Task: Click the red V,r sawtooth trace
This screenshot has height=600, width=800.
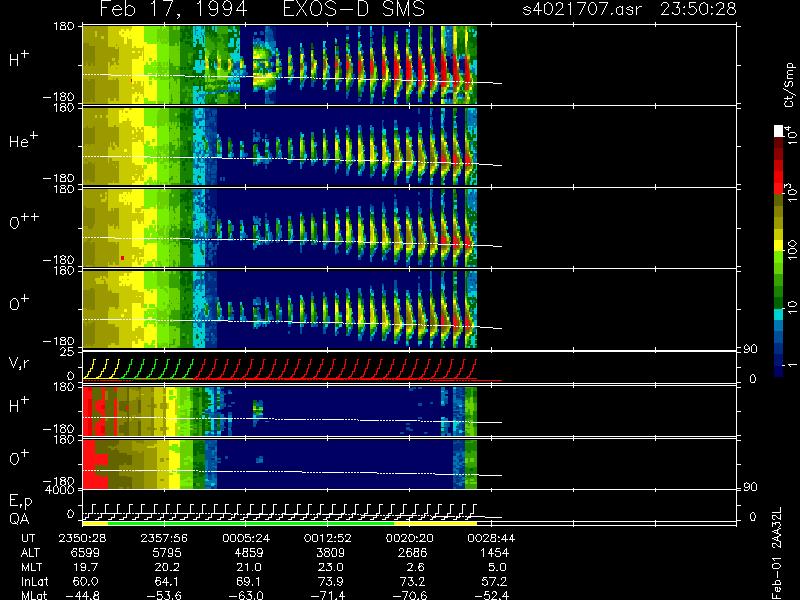Action: tap(335, 369)
